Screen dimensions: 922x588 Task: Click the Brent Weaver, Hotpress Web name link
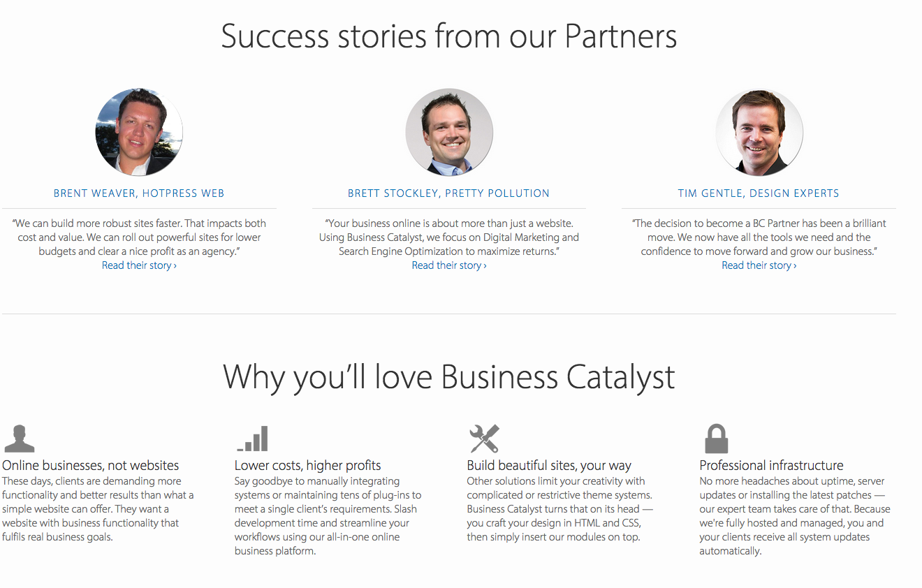pyautogui.click(x=139, y=193)
